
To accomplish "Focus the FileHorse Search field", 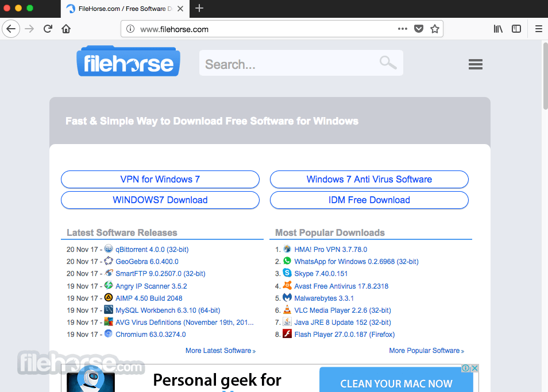I will tap(301, 63).
